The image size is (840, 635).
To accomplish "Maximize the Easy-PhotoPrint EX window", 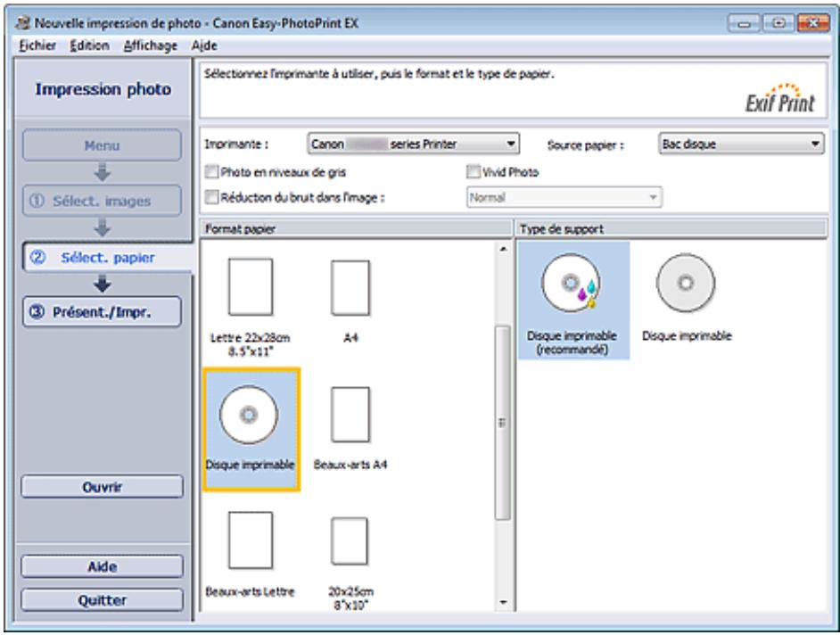I will coord(778,23).
